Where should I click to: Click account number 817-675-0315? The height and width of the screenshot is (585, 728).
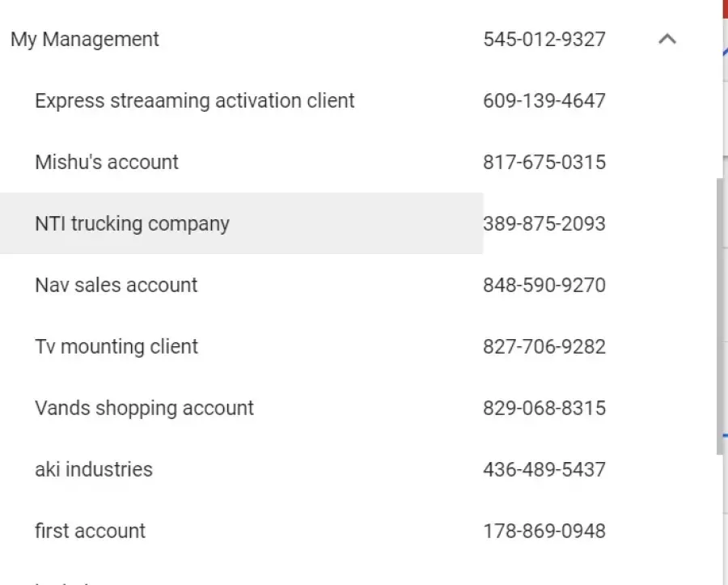click(544, 162)
